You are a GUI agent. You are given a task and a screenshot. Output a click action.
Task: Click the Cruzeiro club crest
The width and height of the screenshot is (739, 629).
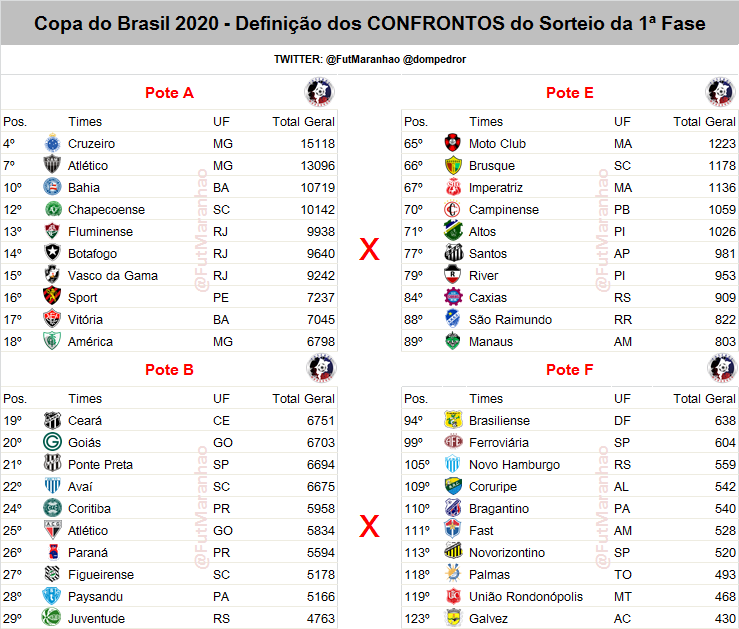52,143
